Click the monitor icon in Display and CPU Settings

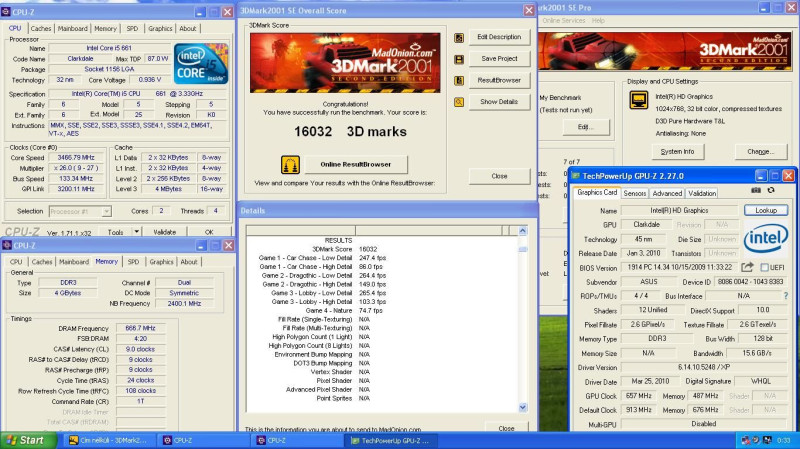click(x=639, y=99)
